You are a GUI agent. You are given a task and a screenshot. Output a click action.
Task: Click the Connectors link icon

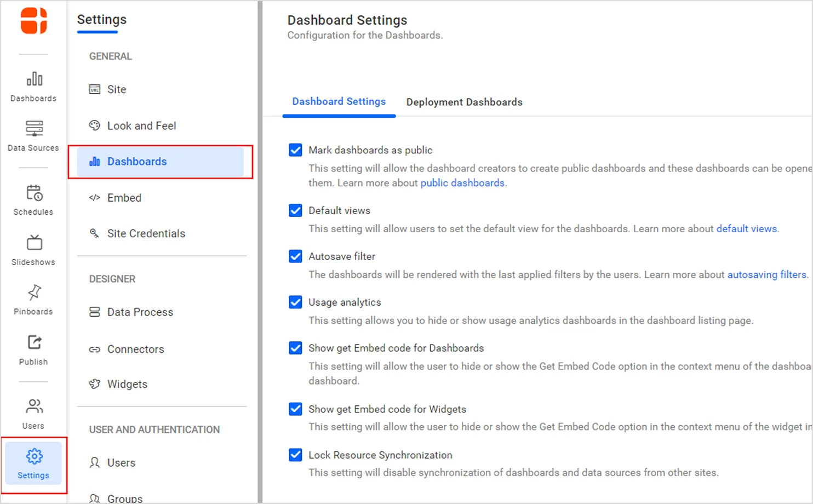click(x=95, y=350)
